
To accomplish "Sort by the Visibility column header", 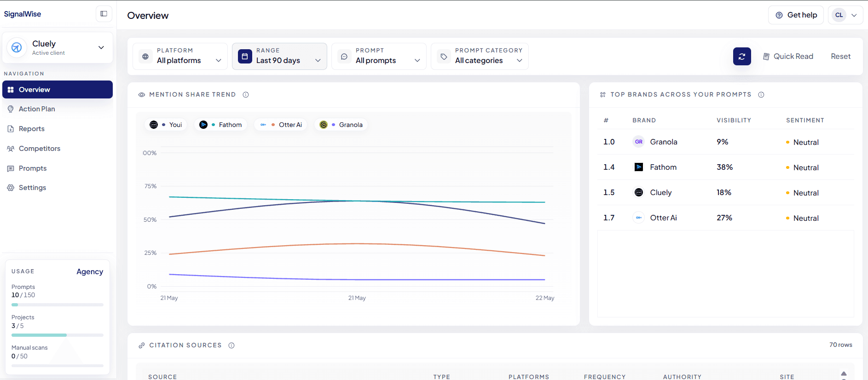I will pyautogui.click(x=734, y=121).
